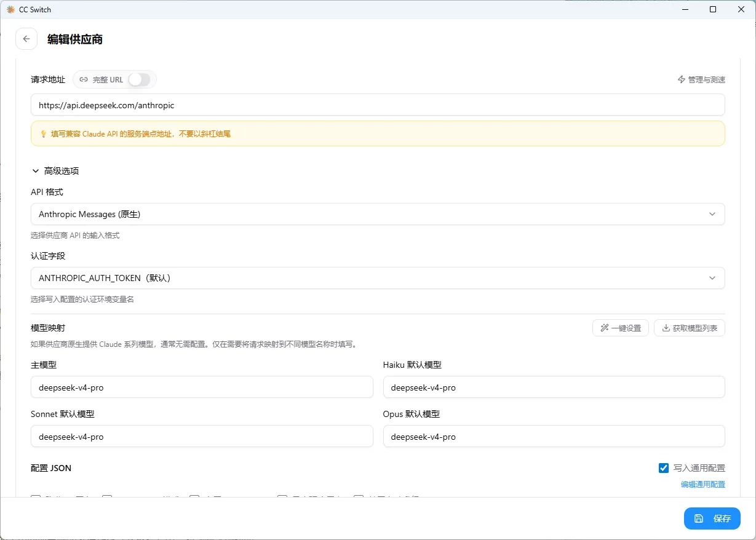The image size is (756, 540).
Task: Toggle the 完整 URL switch
Action: pyautogui.click(x=139, y=79)
